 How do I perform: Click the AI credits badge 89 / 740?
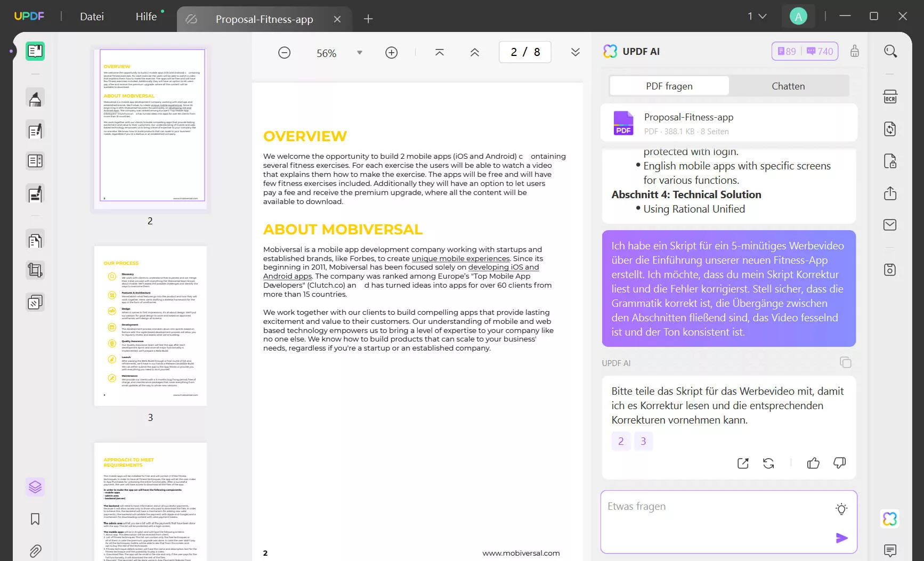click(805, 51)
